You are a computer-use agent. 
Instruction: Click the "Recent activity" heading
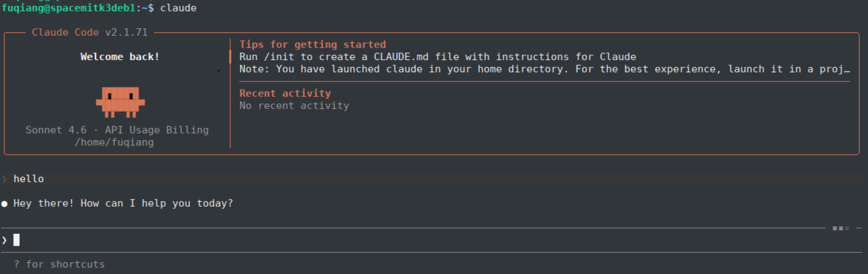[x=285, y=93]
